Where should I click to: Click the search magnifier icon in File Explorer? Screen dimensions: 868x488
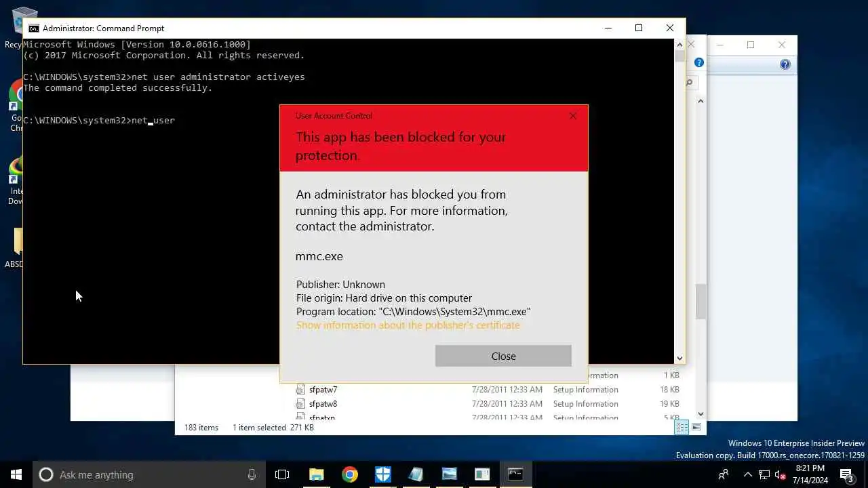click(690, 83)
